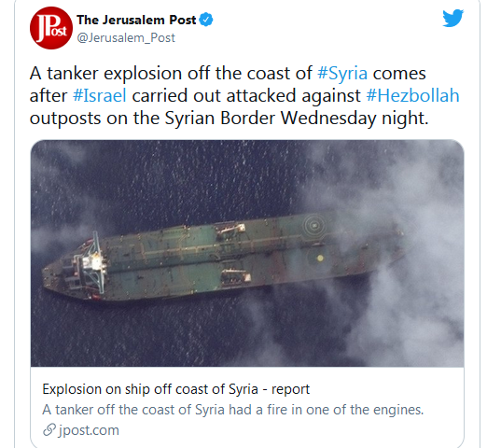The width and height of the screenshot is (501, 448).
Task: Open the JPost red circular avatar
Action: point(51,28)
